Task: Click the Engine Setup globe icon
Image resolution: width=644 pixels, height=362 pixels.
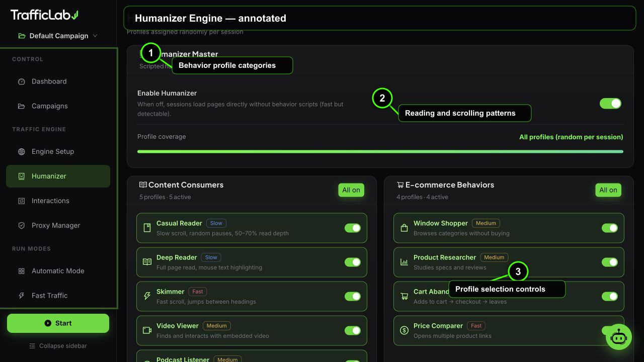Action: click(21, 151)
